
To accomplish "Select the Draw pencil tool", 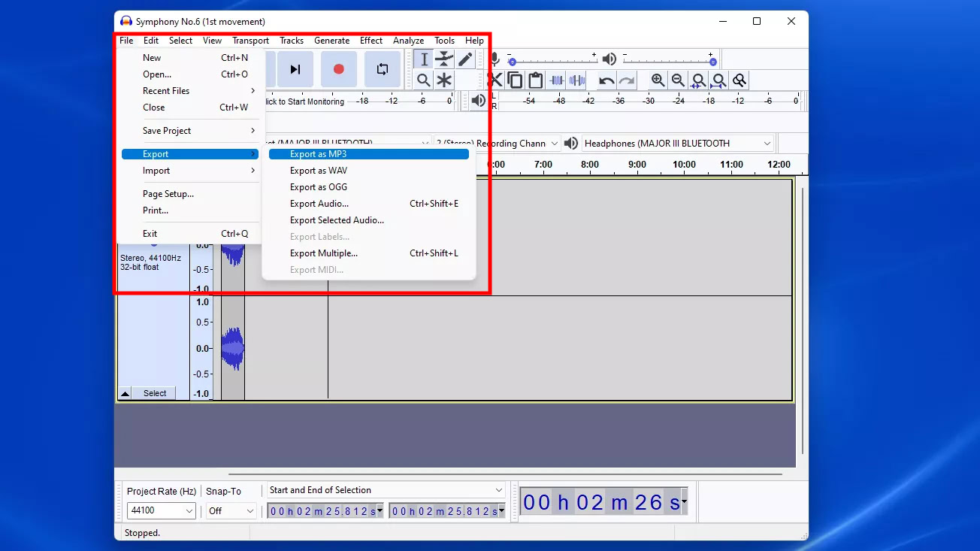I will point(466,59).
